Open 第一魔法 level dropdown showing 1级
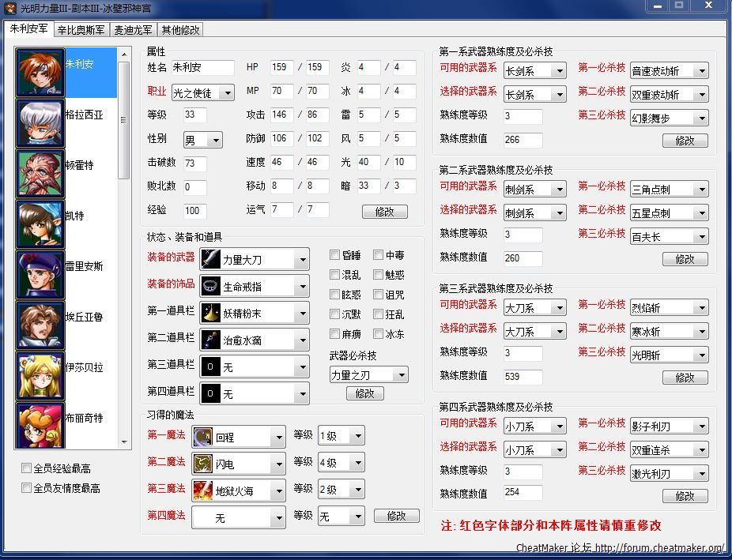The image size is (732, 560). [341, 436]
